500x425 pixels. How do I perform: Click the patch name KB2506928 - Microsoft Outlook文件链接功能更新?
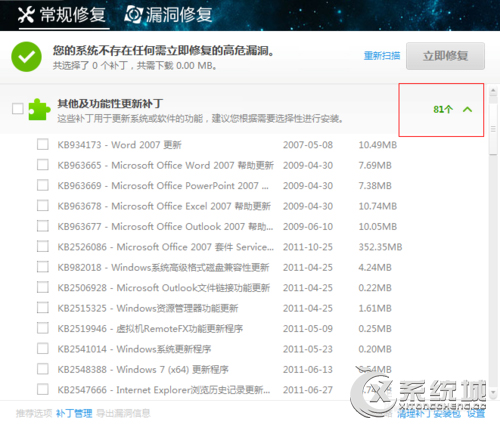tap(164, 288)
